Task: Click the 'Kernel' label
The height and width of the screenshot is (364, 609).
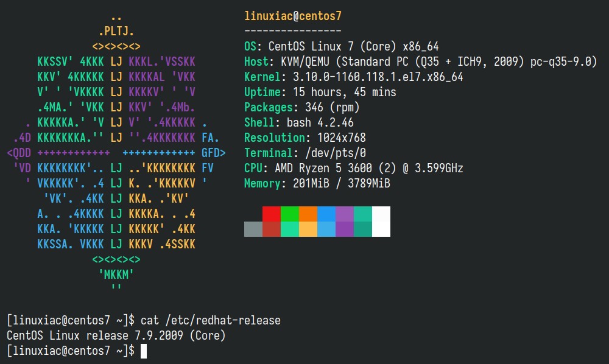Action: pos(262,77)
